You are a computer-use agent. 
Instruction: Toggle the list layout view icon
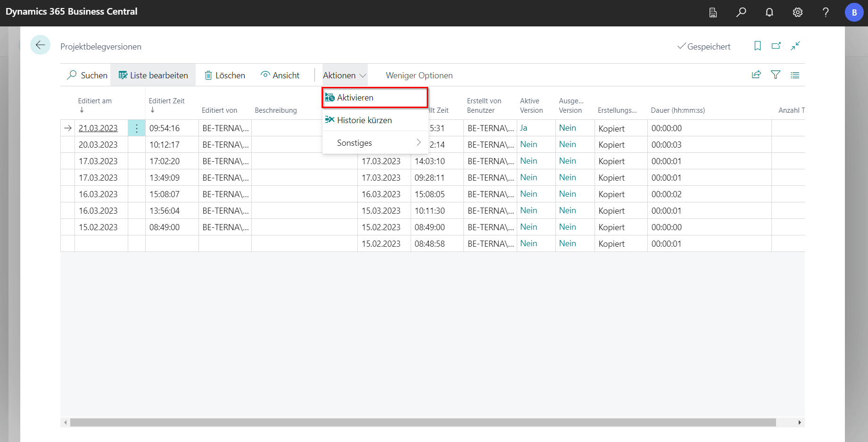(795, 75)
